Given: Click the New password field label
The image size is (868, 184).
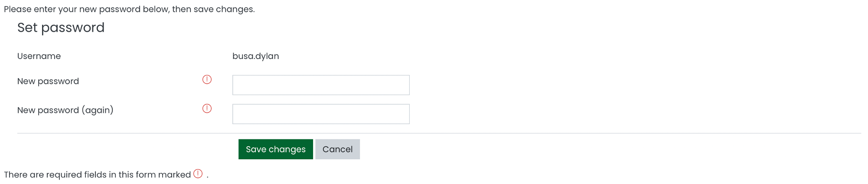Looking at the screenshot, I should [48, 81].
